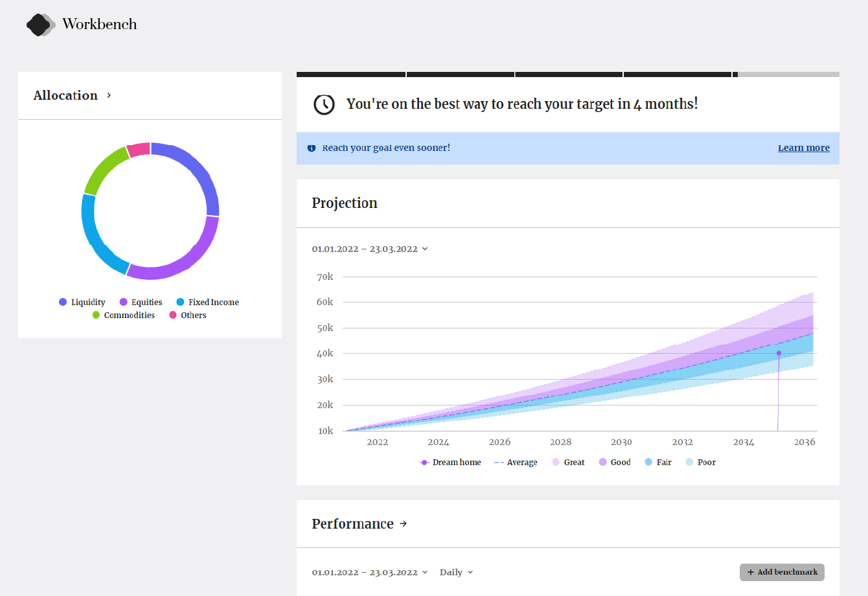This screenshot has height=596, width=868.
Task: Click the Workbench title text
Action: [100, 25]
